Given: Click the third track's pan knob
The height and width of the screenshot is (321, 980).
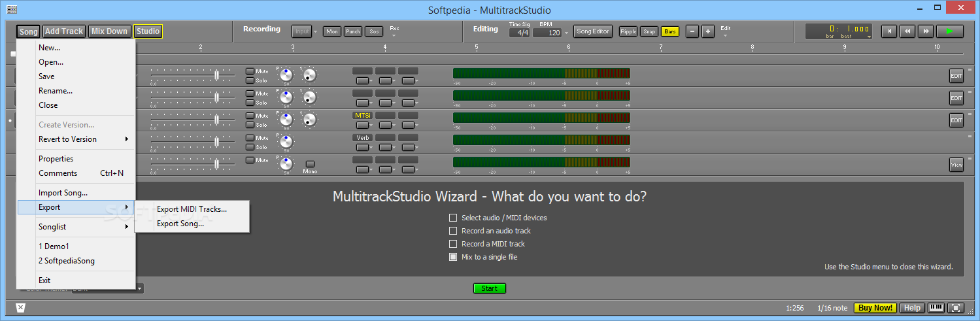Looking at the screenshot, I should pos(286,120).
